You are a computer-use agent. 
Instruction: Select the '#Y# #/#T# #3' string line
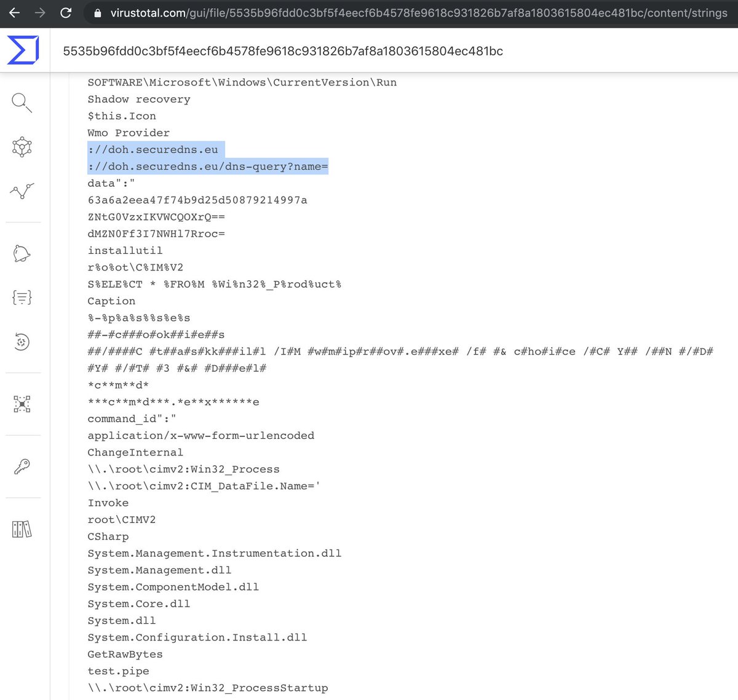pyautogui.click(x=177, y=368)
